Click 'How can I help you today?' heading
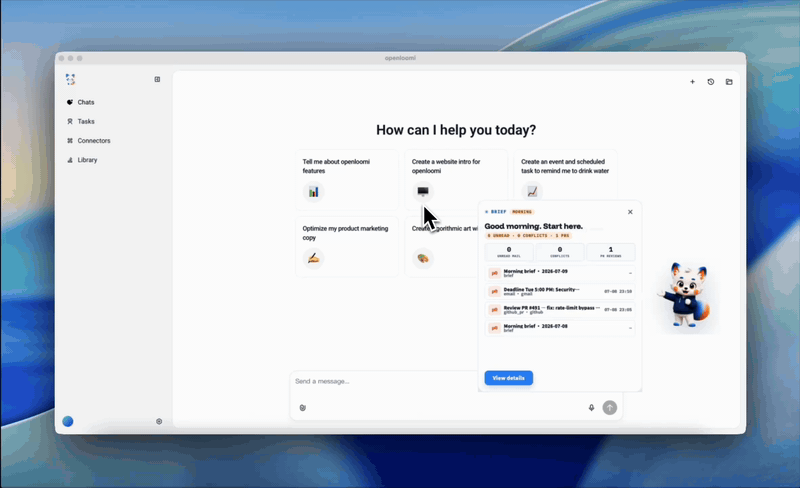 [x=456, y=130]
